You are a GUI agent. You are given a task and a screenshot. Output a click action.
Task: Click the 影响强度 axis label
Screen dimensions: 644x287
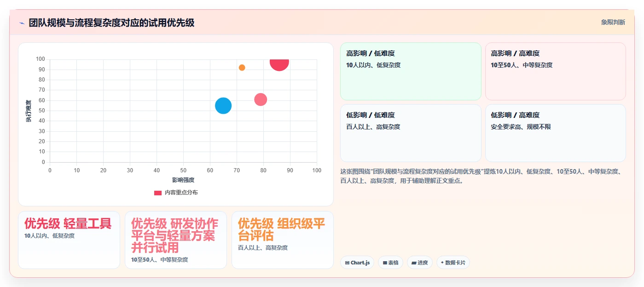click(x=183, y=180)
